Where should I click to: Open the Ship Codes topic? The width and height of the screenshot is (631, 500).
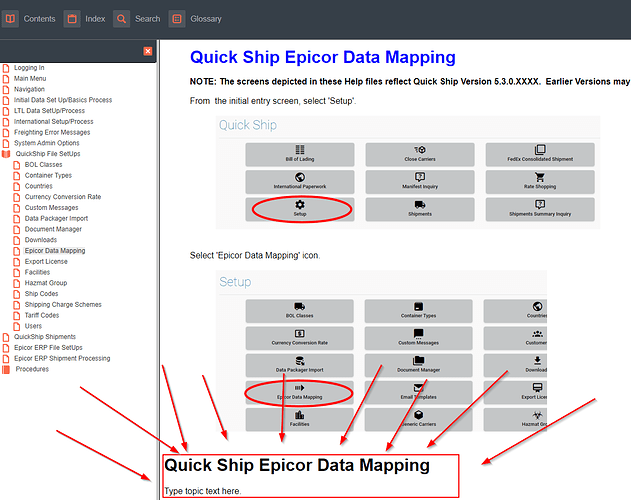coord(41,294)
